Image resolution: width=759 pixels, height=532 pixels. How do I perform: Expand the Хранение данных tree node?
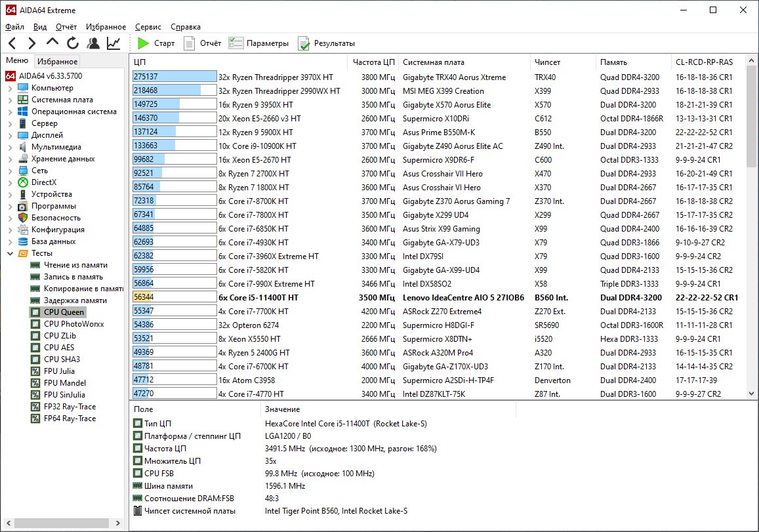[x=10, y=159]
